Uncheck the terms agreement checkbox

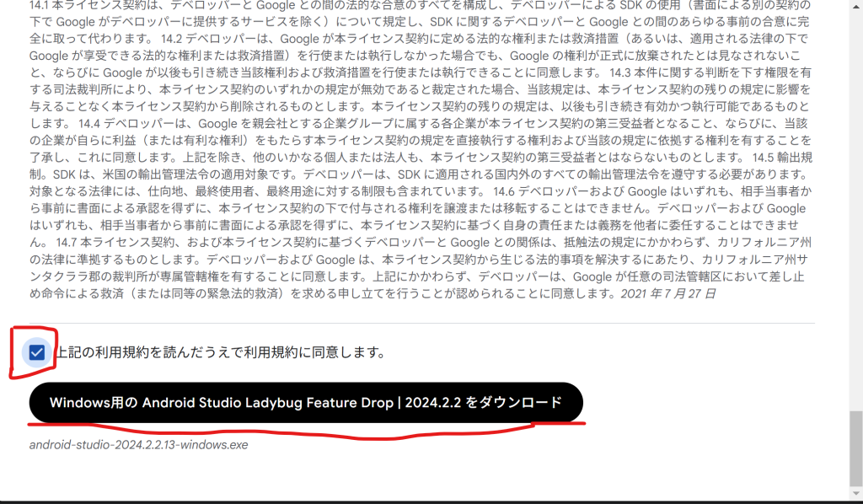(36, 351)
